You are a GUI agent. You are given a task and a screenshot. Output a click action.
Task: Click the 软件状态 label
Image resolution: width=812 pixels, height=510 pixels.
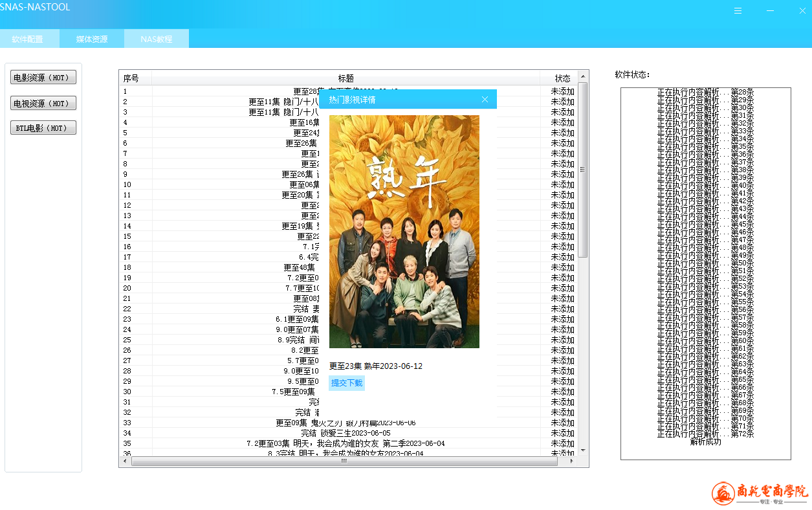pos(633,74)
